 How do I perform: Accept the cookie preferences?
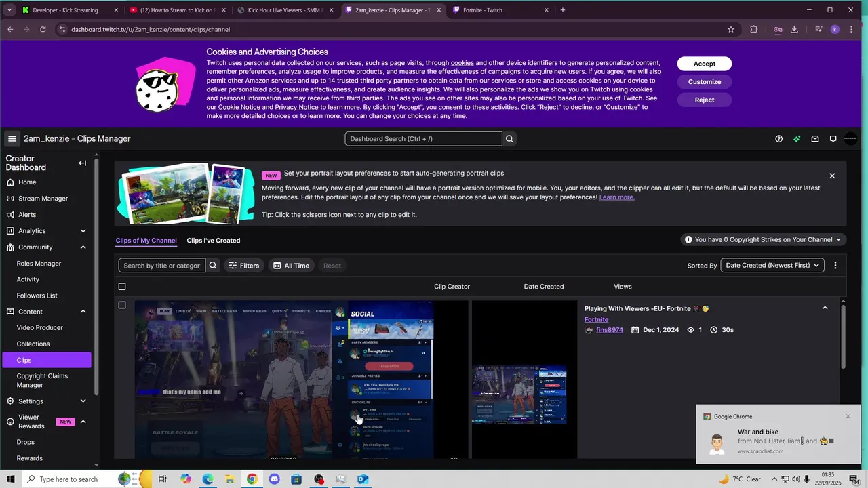coord(704,64)
